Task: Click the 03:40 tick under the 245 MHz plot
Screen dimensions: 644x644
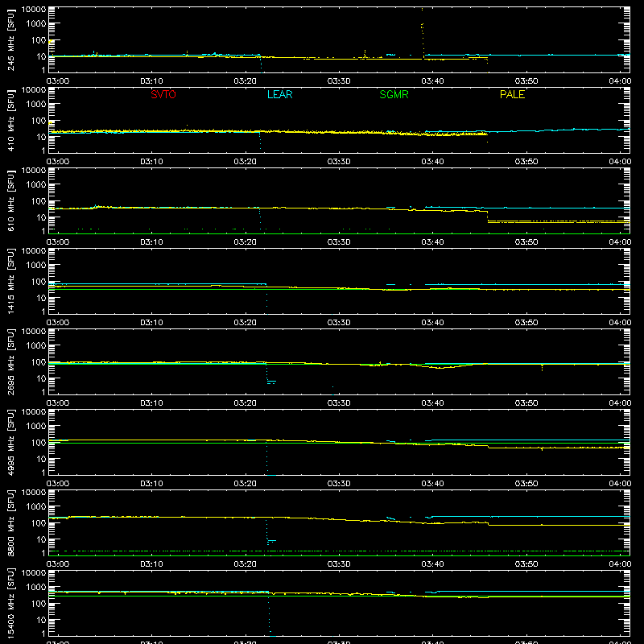Action: [x=432, y=81]
